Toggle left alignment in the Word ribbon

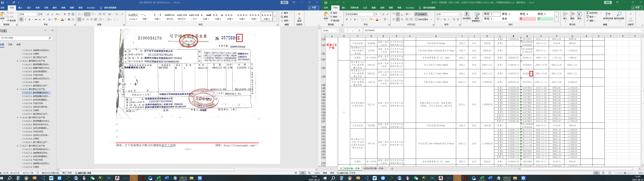coord(79,20)
